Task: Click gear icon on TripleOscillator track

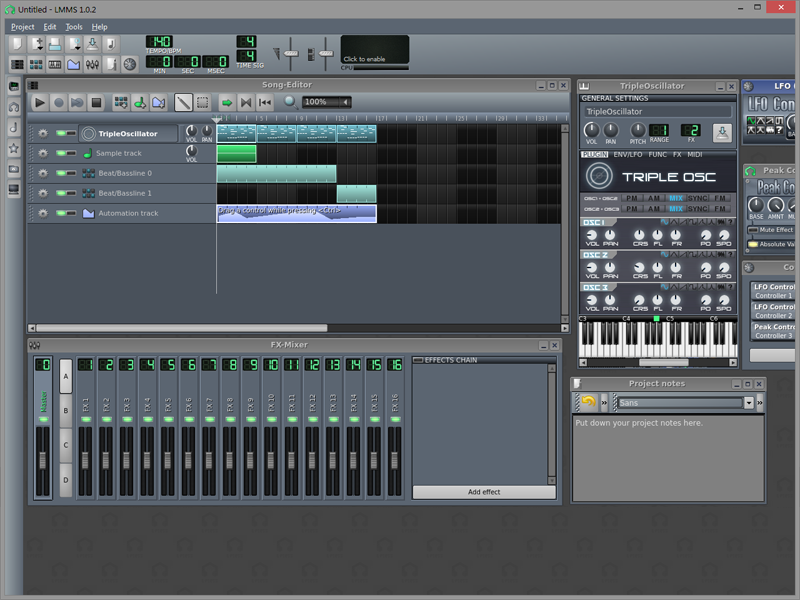Action: tap(43, 133)
